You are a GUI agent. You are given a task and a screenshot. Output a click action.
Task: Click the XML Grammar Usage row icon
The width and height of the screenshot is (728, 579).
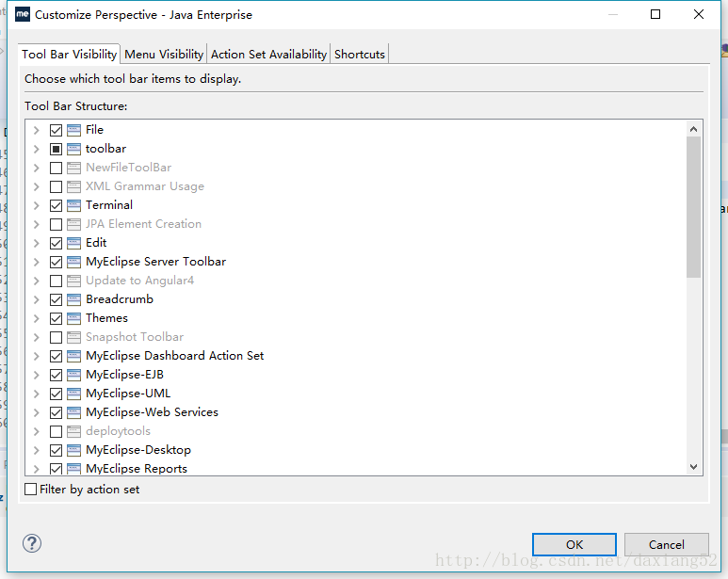[73, 187]
